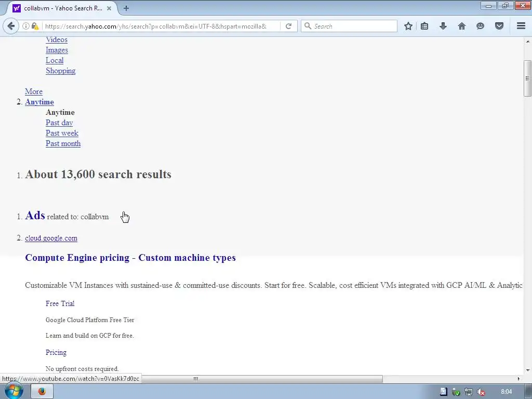This screenshot has height=399, width=532.
Task: Open the Images search link
Action: (57, 50)
